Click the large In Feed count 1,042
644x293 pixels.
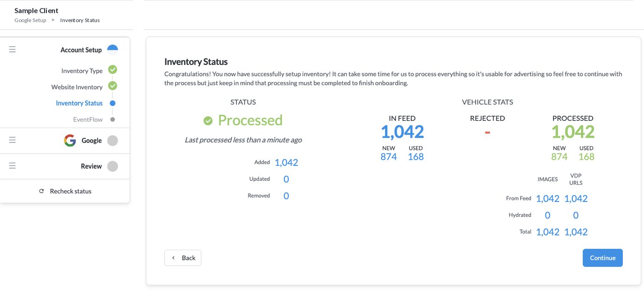pyautogui.click(x=402, y=132)
